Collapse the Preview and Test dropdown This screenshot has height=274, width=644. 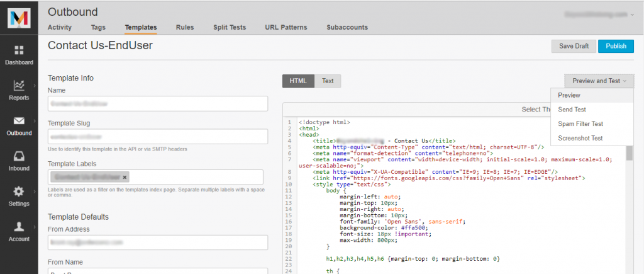pos(599,81)
